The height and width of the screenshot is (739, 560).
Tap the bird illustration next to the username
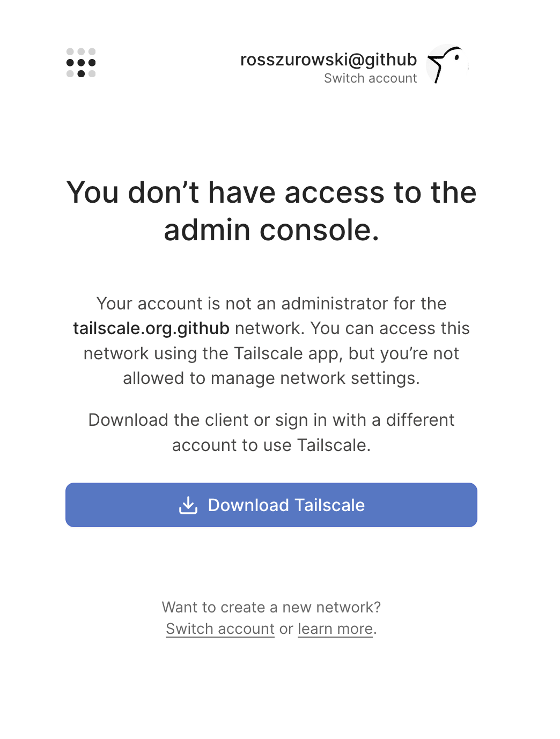pos(446,64)
